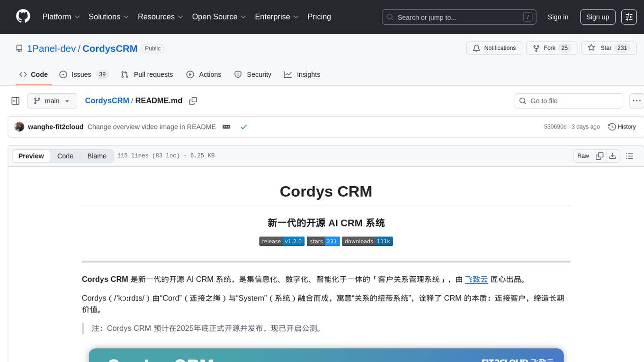The image size is (644, 362).
Task: Open commit hash 530690d
Action: pos(555,127)
